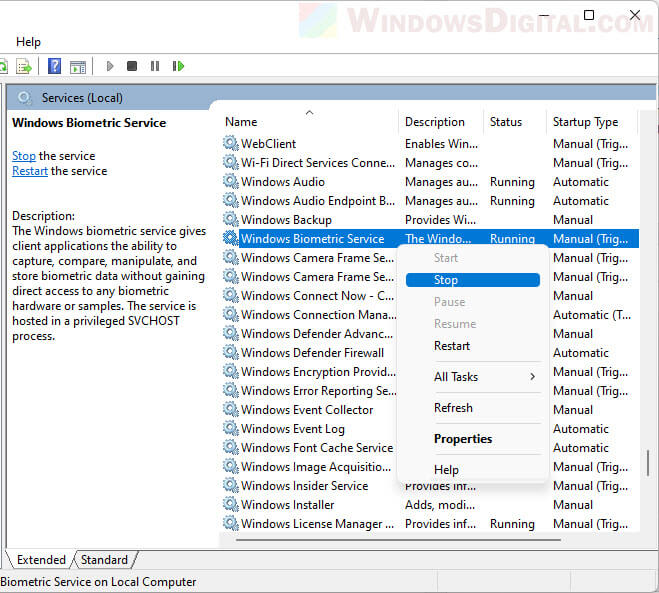Click the Restart Service toolbar button
Viewport: 659px width, 593px height.
(178, 66)
